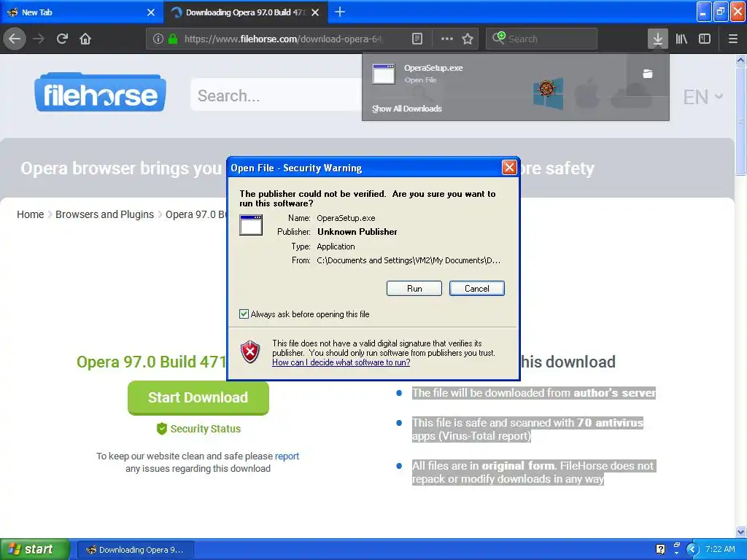Click the Apple Mac platform icon
The width and height of the screenshot is (747, 560).
(587, 94)
